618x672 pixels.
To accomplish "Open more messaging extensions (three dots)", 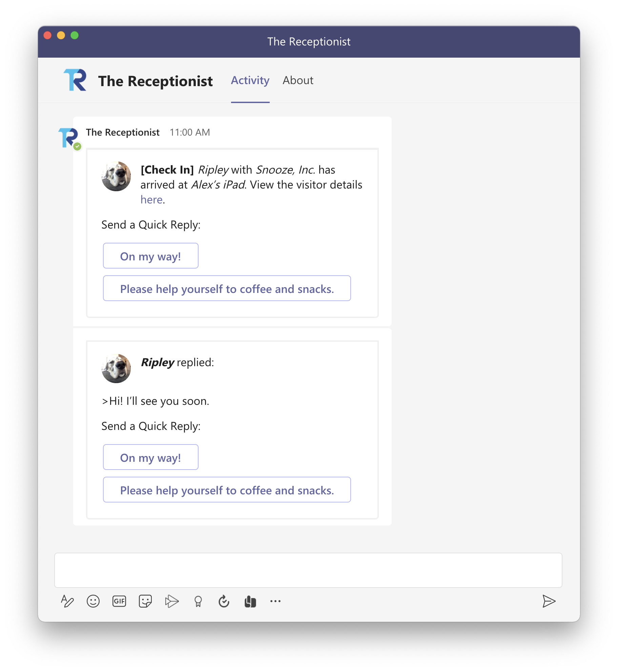I will 275,601.
